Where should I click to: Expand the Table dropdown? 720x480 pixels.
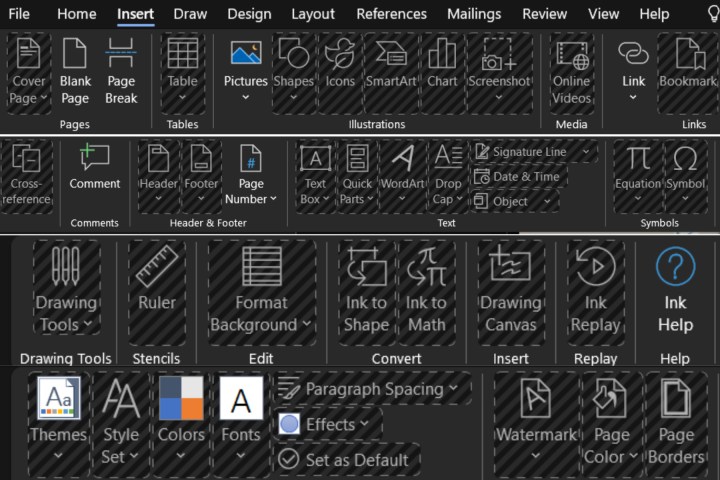click(x=182, y=98)
